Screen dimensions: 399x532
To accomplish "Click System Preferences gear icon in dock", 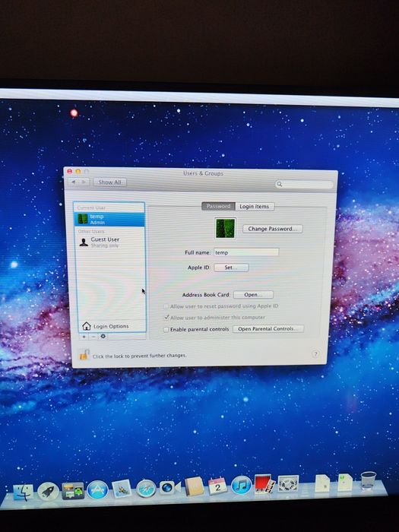I will (x=288, y=483).
